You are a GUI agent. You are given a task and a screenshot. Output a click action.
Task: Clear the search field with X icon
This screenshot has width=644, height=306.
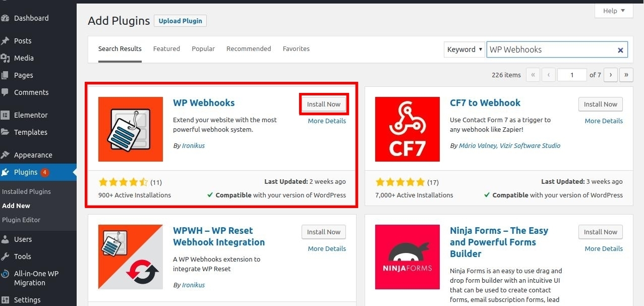click(620, 50)
